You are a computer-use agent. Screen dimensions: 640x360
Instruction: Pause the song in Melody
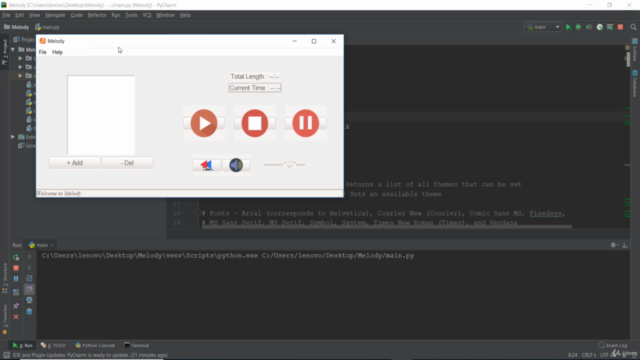[305, 123]
